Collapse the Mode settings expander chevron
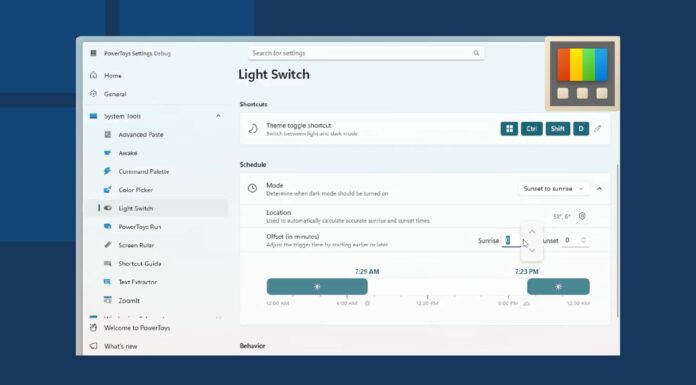696x385 pixels. click(599, 189)
